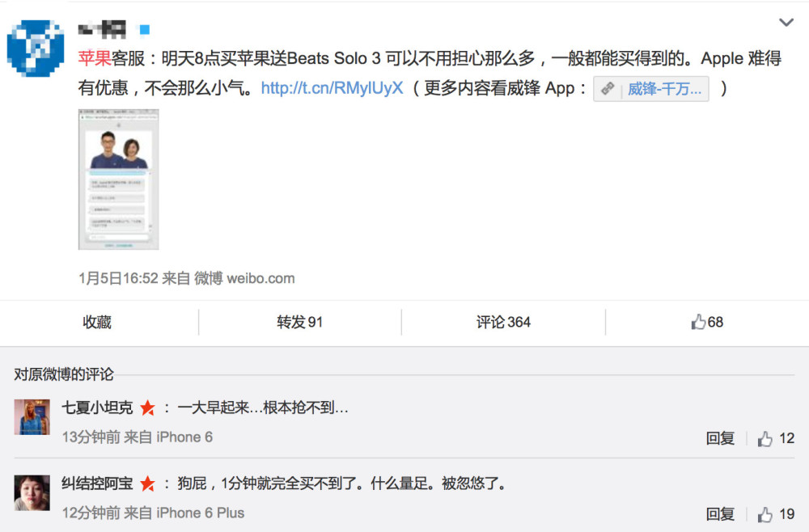Image resolution: width=809 pixels, height=532 pixels.
Task: Click the blue verification badge beside username
Action: pyautogui.click(x=145, y=30)
